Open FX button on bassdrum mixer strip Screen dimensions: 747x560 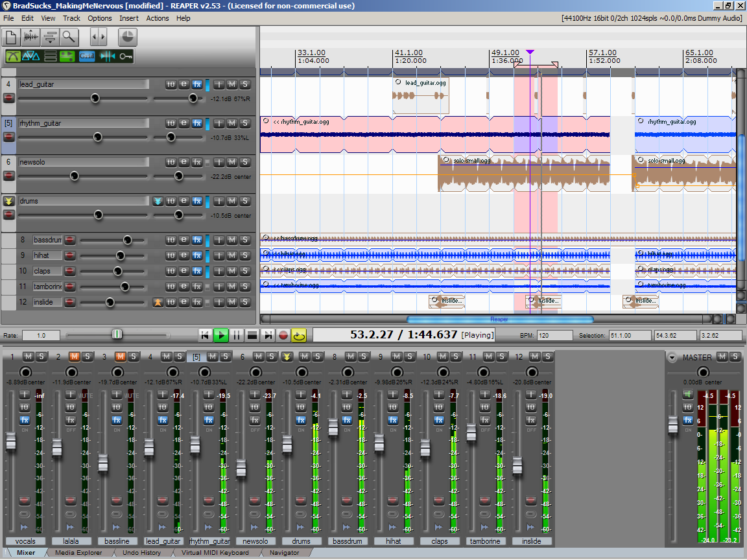click(347, 420)
